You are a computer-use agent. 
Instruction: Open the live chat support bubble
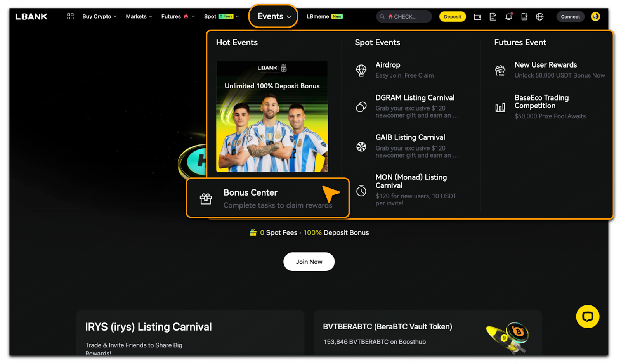pos(587,317)
